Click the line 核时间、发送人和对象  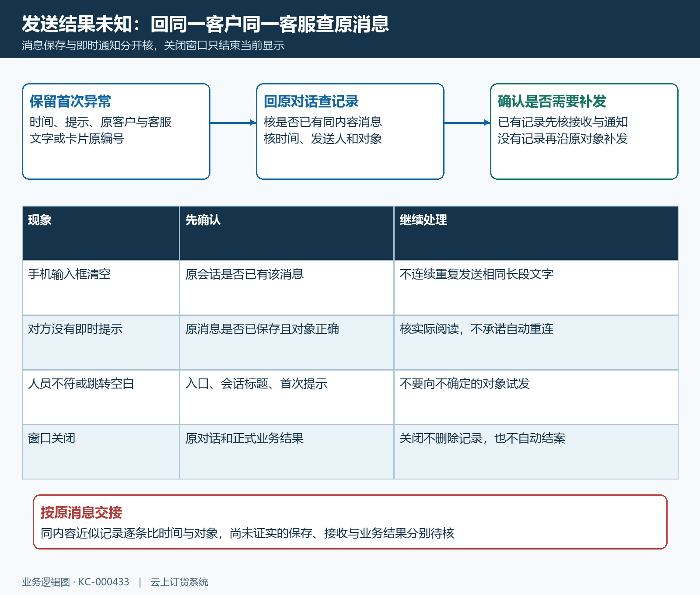point(323,139)
